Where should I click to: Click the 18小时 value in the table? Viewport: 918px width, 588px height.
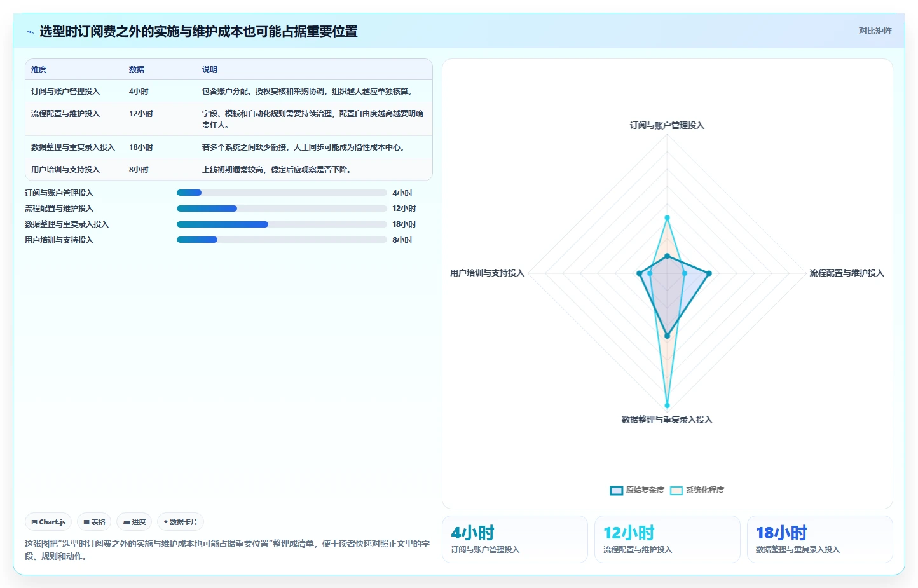141,147
